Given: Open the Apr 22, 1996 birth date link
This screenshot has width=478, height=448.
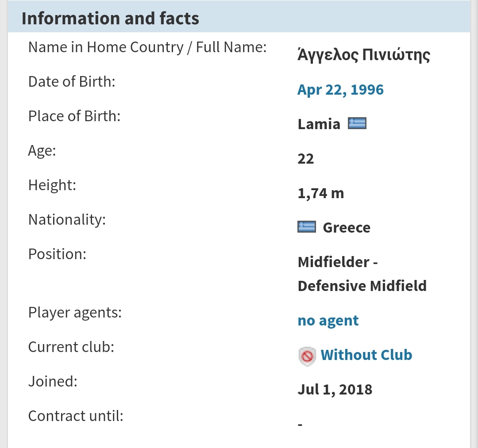Looking at the screenshot, I should (340, 89).
